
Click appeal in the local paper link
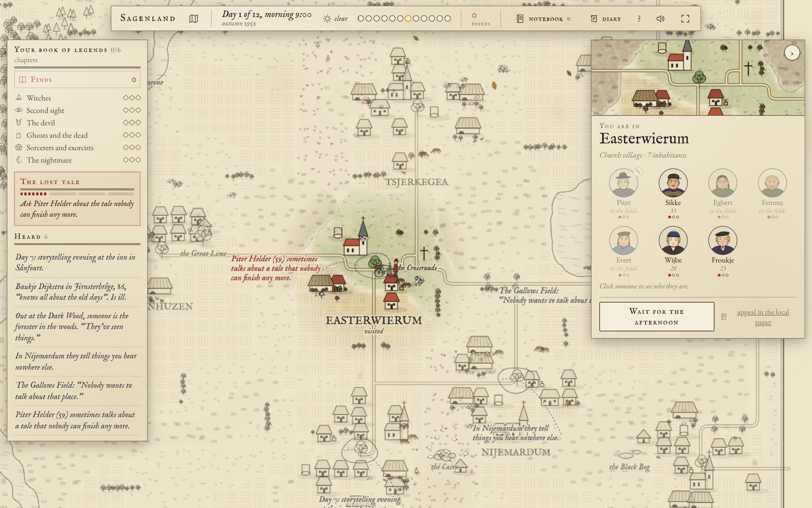[763, 317]
